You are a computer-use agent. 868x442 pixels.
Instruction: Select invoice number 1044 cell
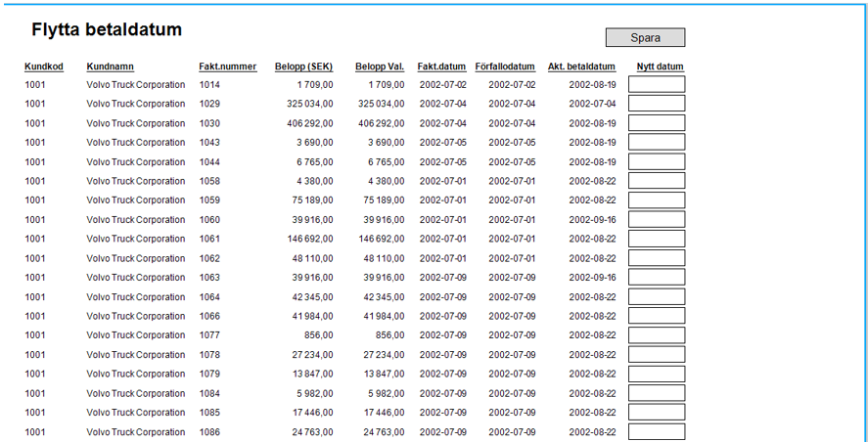[209, 162]
